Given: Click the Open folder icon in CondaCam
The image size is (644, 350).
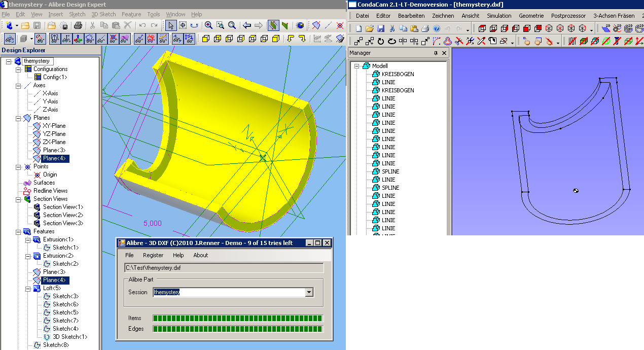Looking at the screenshot, I should coord(370,28).
